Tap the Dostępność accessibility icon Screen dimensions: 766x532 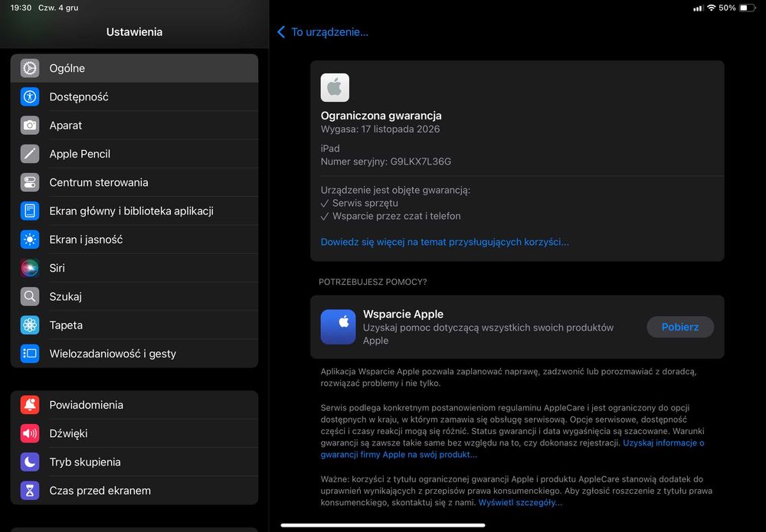pyautogui.click(x=30, y=96)
